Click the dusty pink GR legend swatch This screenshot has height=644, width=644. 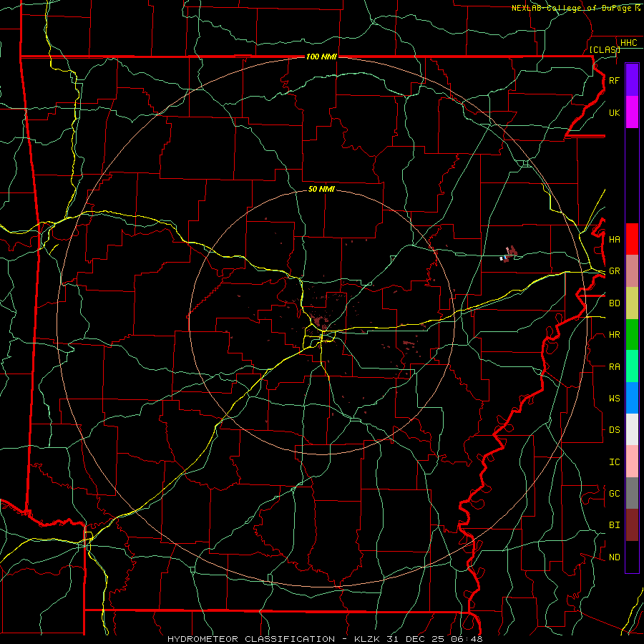(632, 271)
